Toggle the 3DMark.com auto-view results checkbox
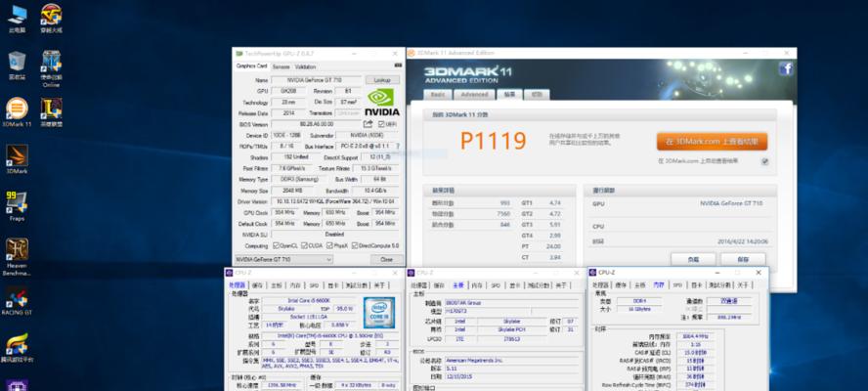 tap(764, 161)
